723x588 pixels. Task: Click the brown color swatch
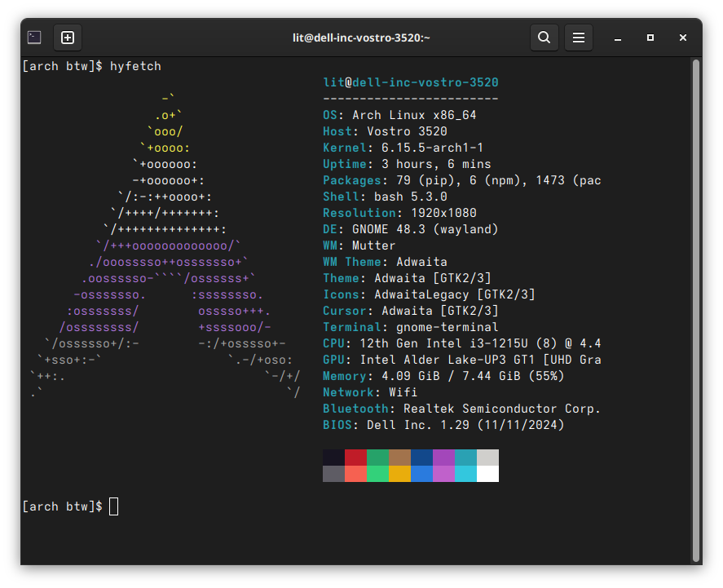(x=399, y=458)
